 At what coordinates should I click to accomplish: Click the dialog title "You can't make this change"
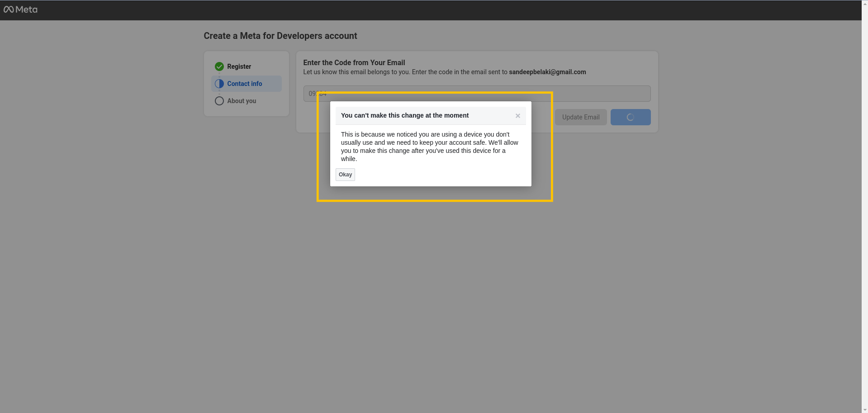tap(405, 115)
